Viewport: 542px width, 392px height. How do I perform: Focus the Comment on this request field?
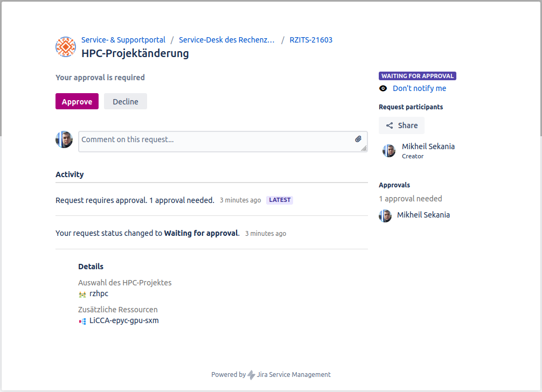216,141
